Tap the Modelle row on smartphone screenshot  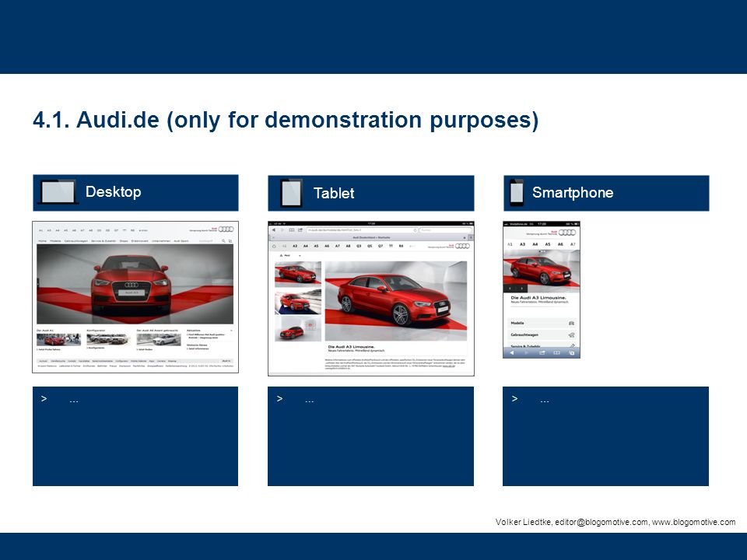coord(542,324)
